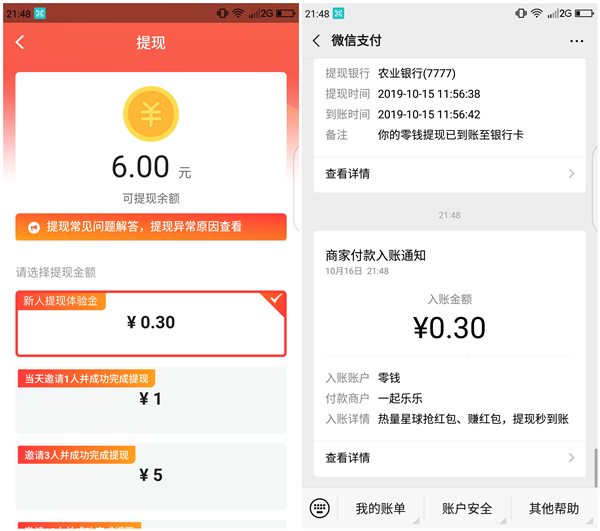This screenshot has height=531, width=600.
Task: Open the keyboard icon at bottom left
Action: click(319, 508)
